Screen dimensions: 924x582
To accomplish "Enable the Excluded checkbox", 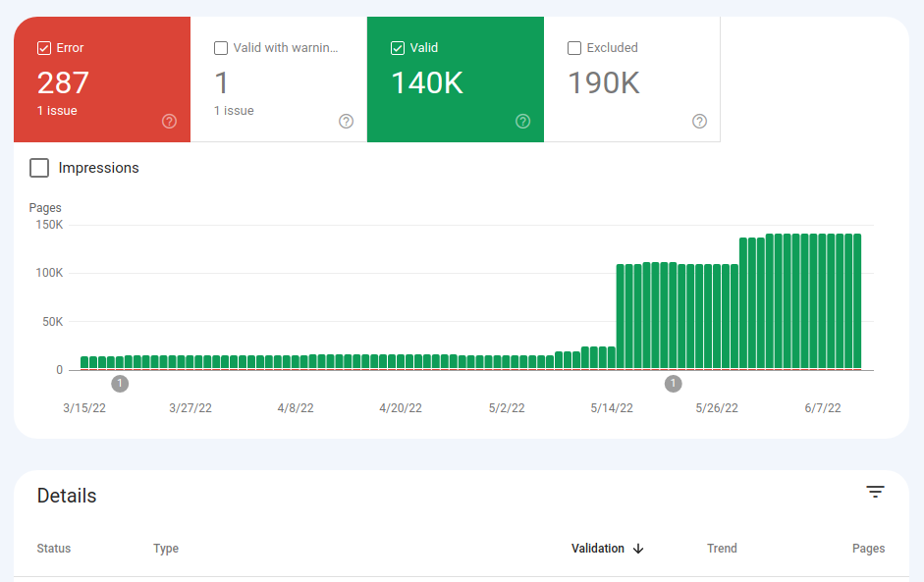I will coord(574,48).
